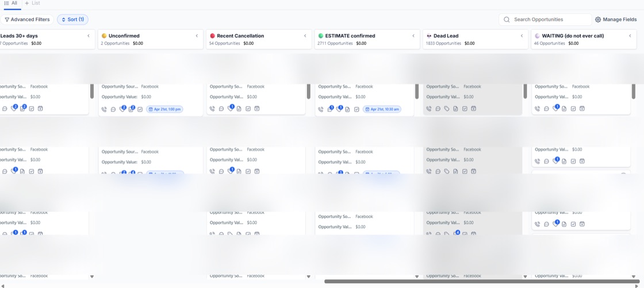Call contact on second Recent Cancellation card
644x288 pixels.
pos(212,171)
